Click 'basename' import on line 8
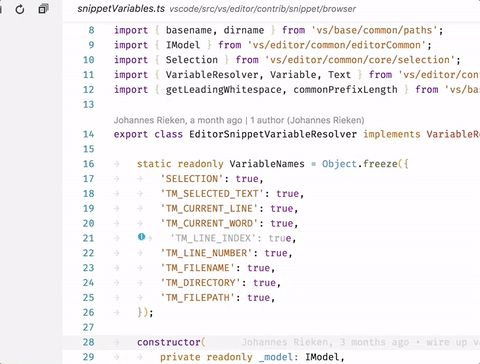 coord(189,30)
